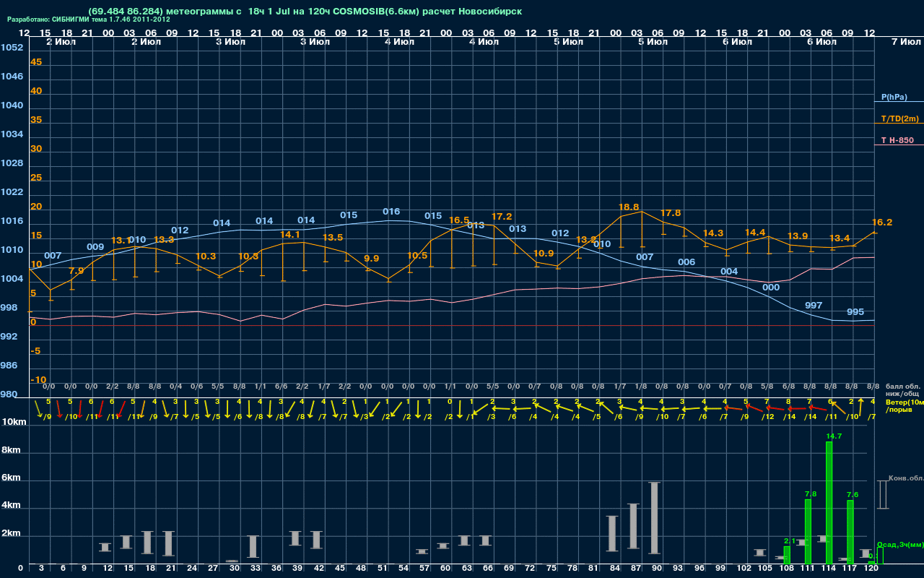924x578 pixels.
Task: Select the 16.2 temperature value
Action: [882, 223]
